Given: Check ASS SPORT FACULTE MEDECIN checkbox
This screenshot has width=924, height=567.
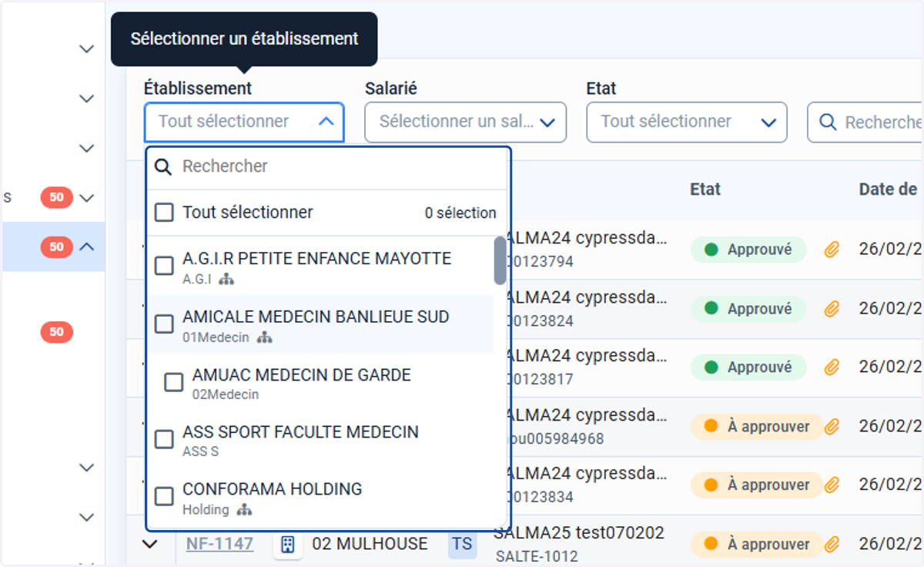Looking at the screenshot, I should click(x=164, y=439).
